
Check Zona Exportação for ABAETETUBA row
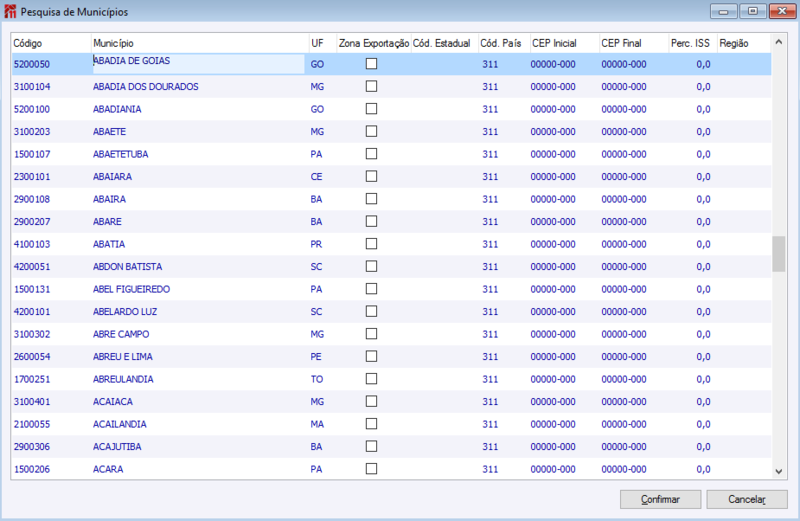pos(371,154)
